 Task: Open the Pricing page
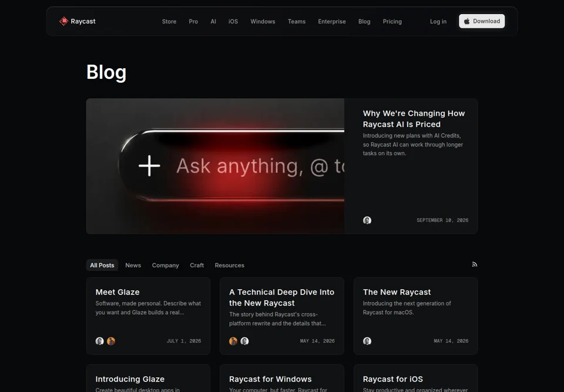(392, 22)
